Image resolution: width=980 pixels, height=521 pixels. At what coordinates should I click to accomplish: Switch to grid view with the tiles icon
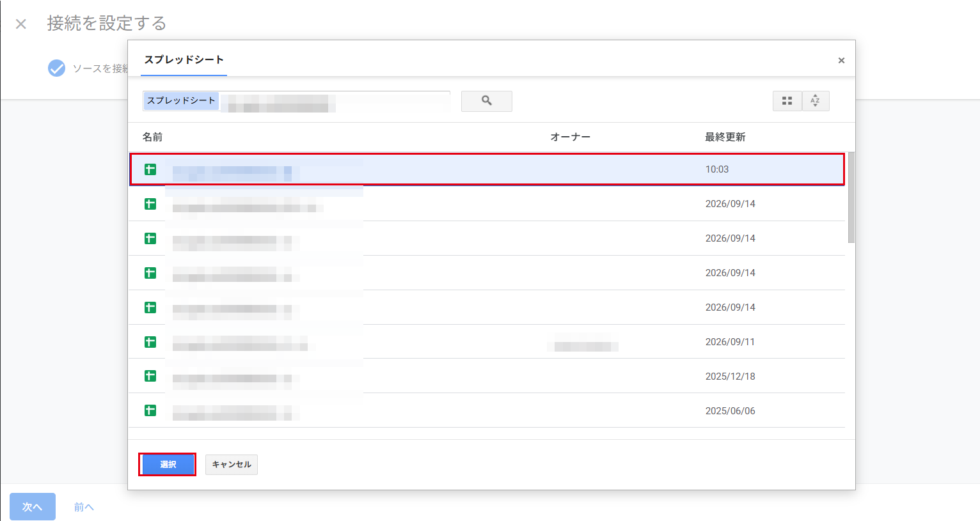787,101
